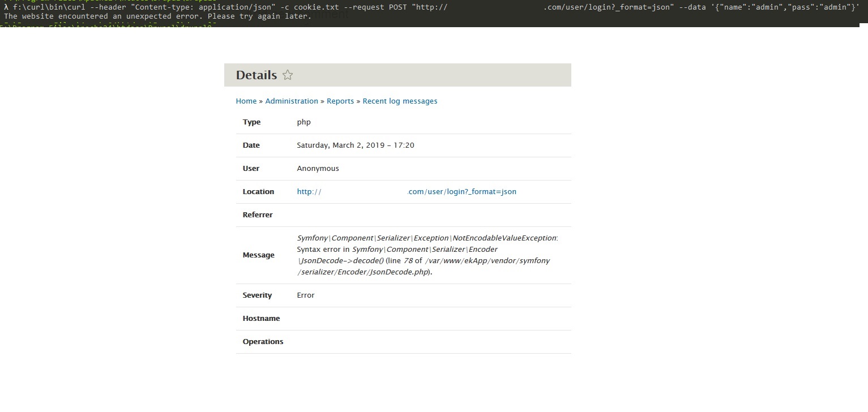The height and width of the screenshot is (412, 868).
Task: Open the Administration breadcrumb link
Action: pyautogui.click(x=292, y=101)
